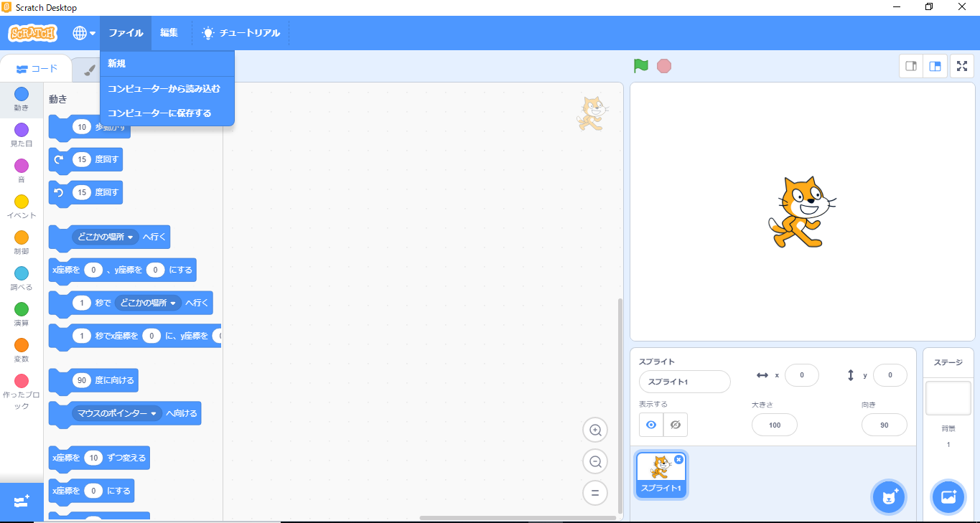The height and width of the screenshot is (523, 980).
Task: Hide the sprite with crossed-eye icon
Action: coord(675,425)
